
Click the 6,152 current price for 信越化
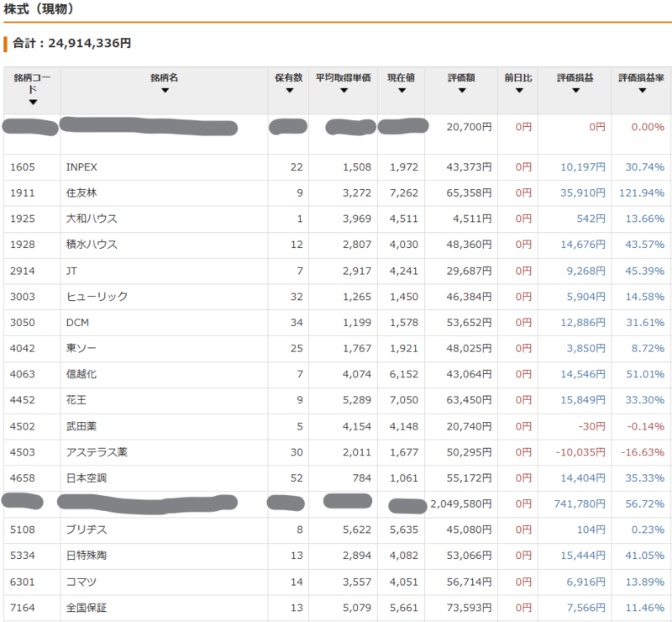pos(404,374)
